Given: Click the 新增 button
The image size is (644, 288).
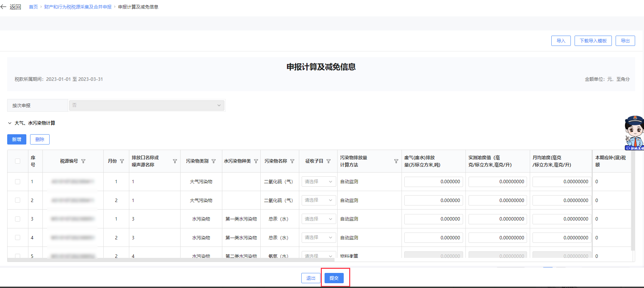Looking at the screenshot, I should [x=17, y=139].
